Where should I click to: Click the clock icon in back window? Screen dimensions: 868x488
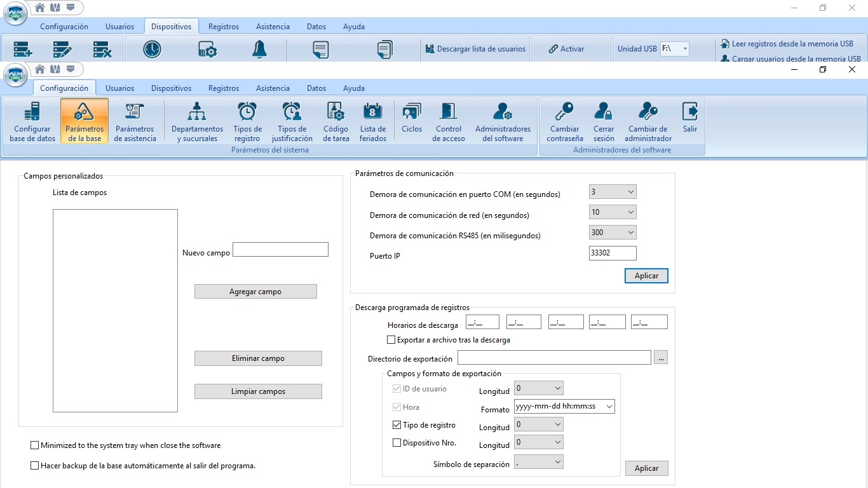152,49
